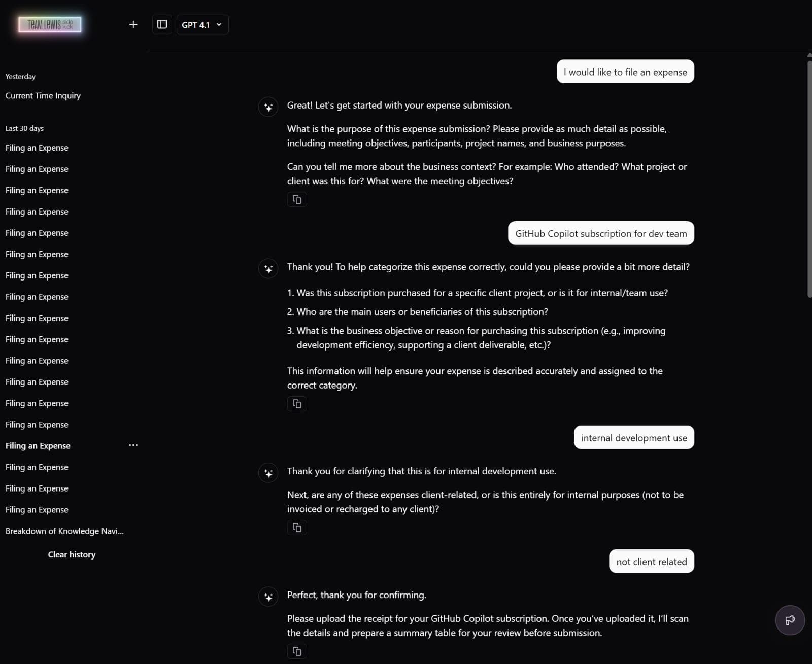The image size is (812, 664).
Task: Click sparkle avatar beside "Perfect, thank you" reply
Action: 268,597
